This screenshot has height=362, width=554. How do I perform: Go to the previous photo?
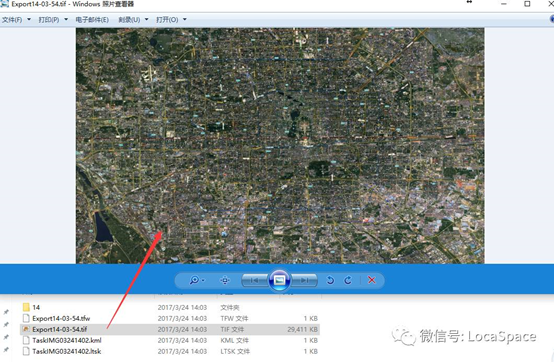click(254, 280)
